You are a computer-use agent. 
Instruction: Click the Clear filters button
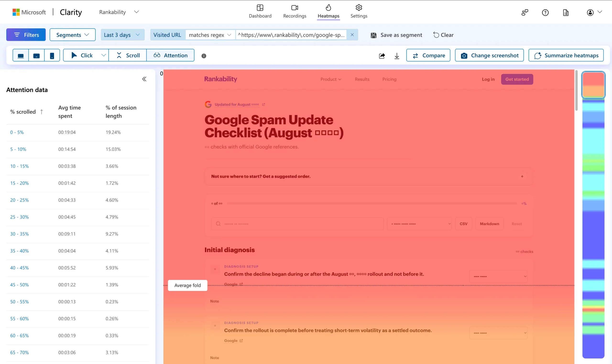[443, 35]
